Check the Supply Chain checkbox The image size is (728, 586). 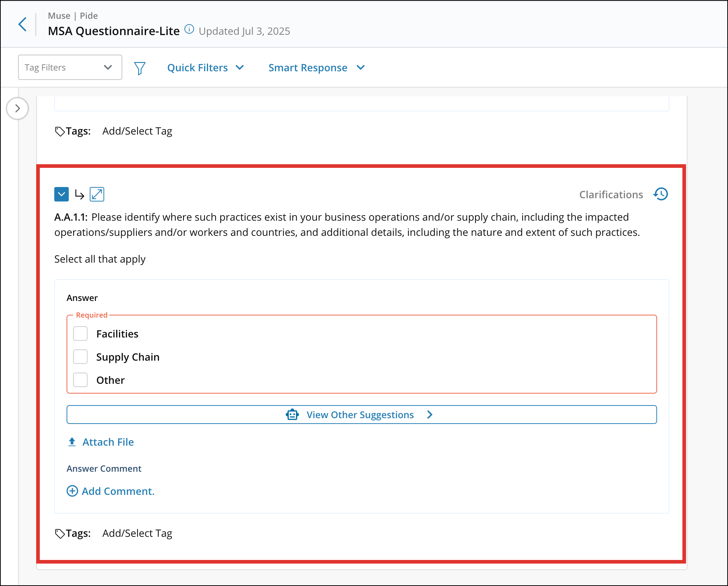[80, 357]
